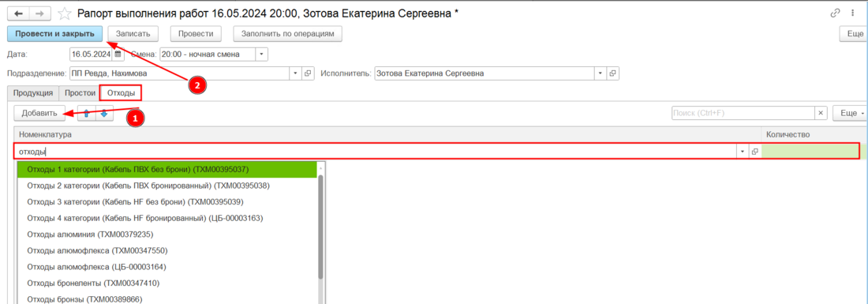Click the Заполнить по операциям button
The height and width of the screenshot is (304, 868).
pyautogui.click(x=287, y=34)
